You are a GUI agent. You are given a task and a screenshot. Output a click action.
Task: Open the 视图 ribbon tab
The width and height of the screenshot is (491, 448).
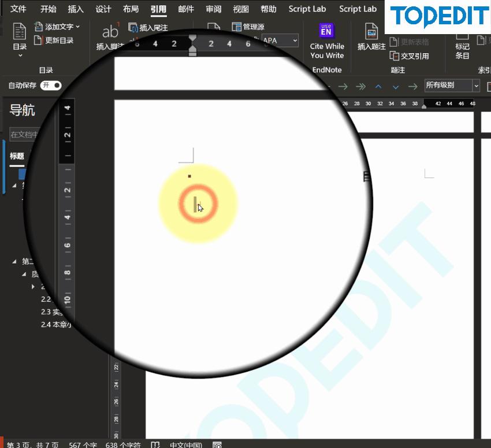click(x=240, y=9)
